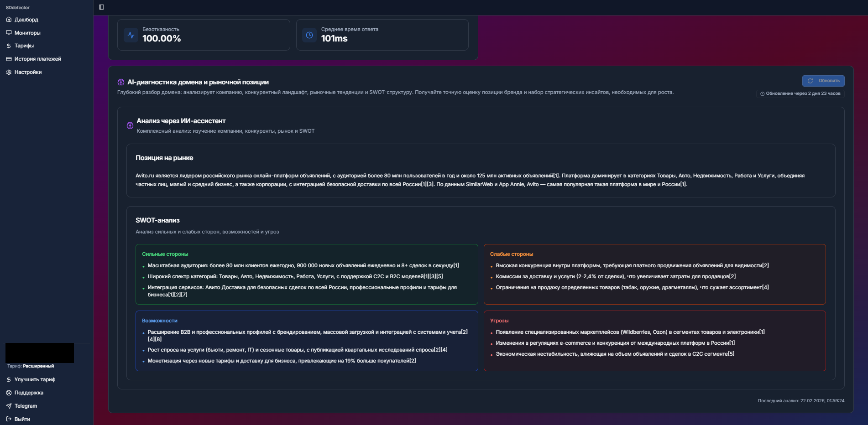Open the Дашборд menu item
Viewport: 868px width, 425px height.
click(x=26, y=20)
